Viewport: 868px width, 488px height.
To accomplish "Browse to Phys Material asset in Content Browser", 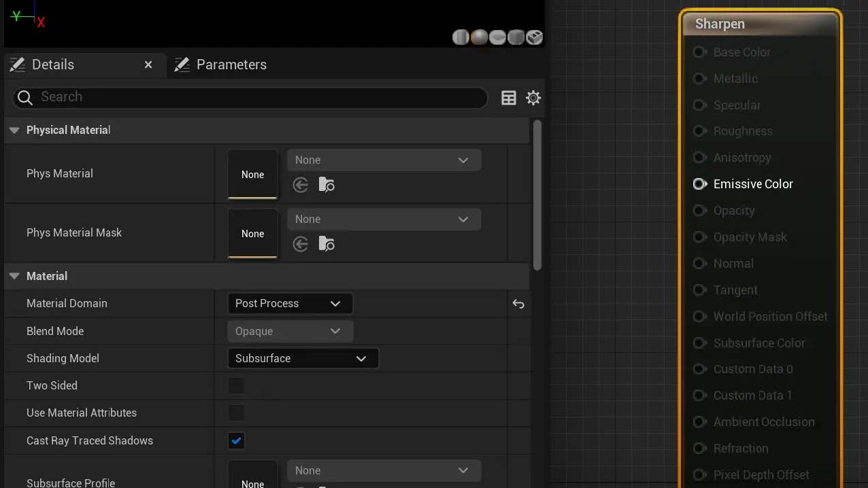I will (327, 185).
